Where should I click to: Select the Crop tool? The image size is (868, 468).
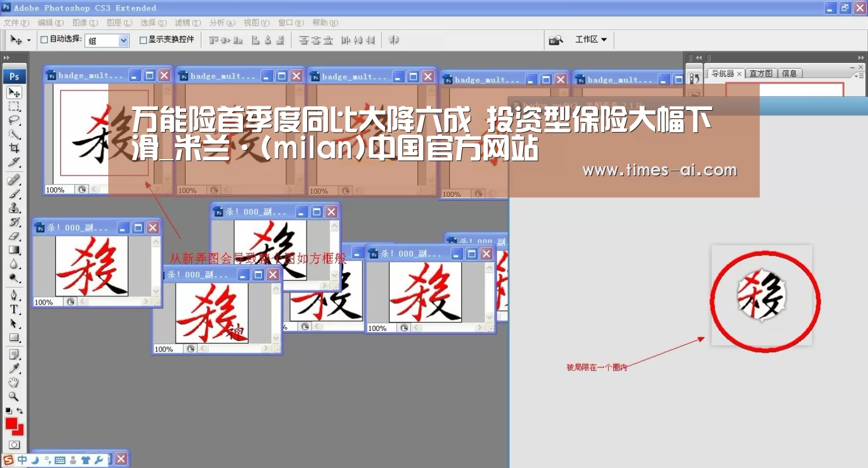(x=14, y=148)
